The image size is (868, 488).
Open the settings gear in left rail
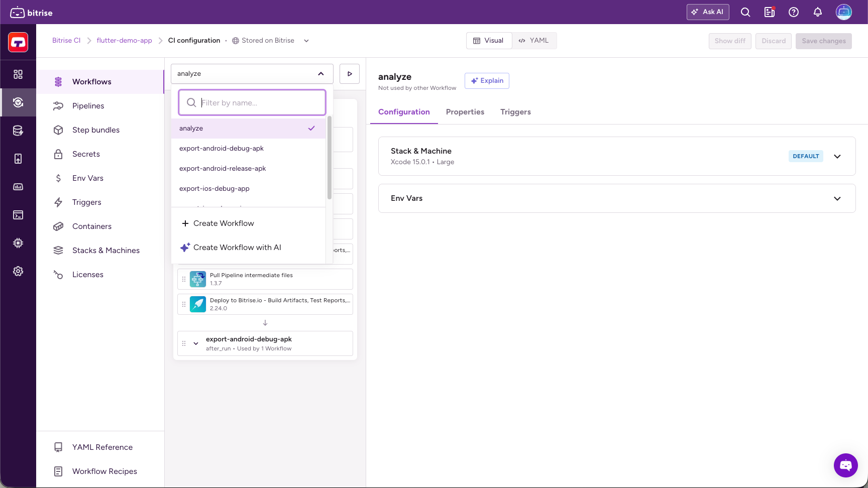click(18, 271)
